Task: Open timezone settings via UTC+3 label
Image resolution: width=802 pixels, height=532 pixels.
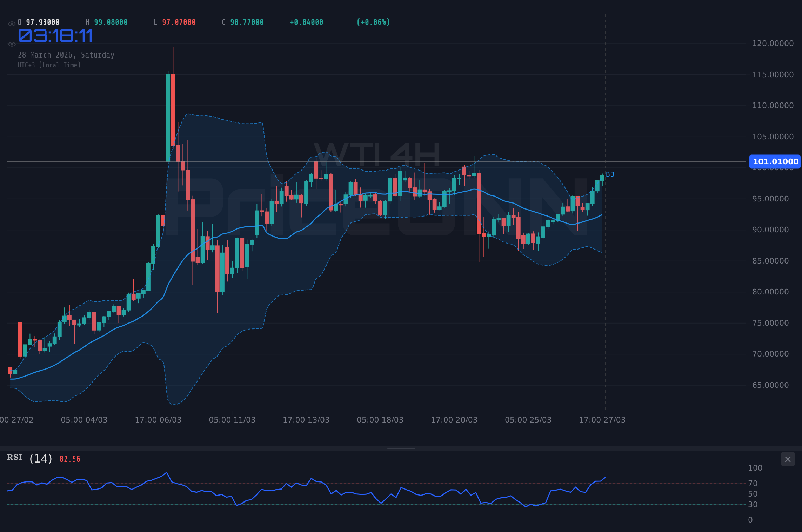Action: [49, 65]
